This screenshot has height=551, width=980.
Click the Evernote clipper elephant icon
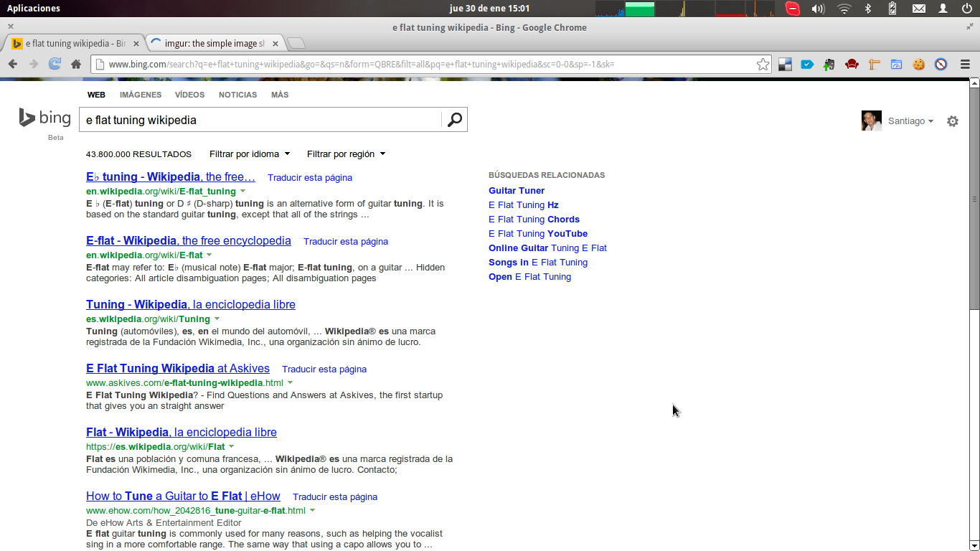click(x=829, y=65)
